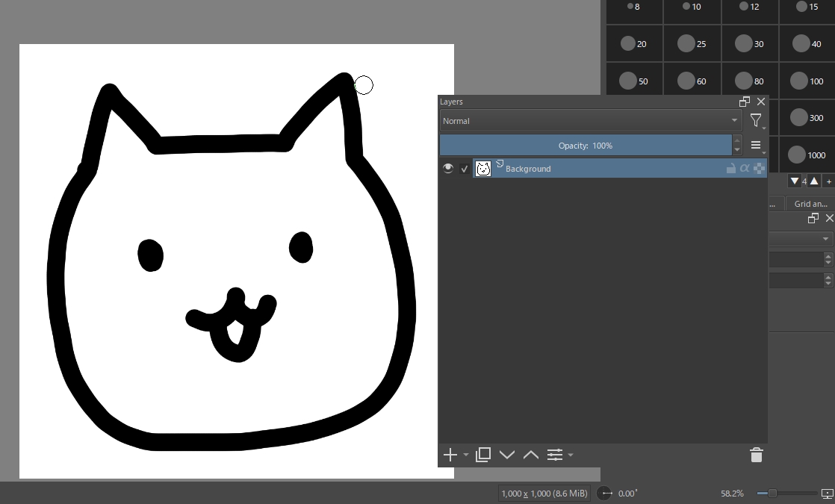Expand the layers panel hamburger options menu
The width and height of the screenshot is (835, 504).
[x=756, y=146]
